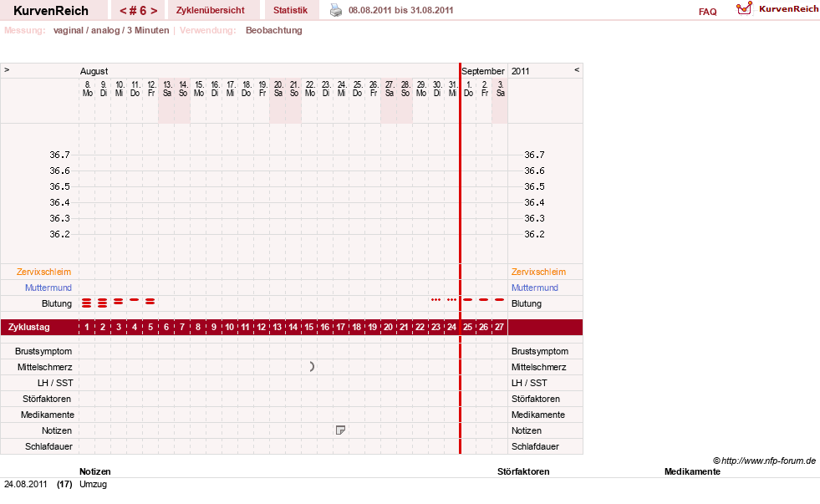
Task: Select the bleeding dash on cycle day 25
Action: 467,299
